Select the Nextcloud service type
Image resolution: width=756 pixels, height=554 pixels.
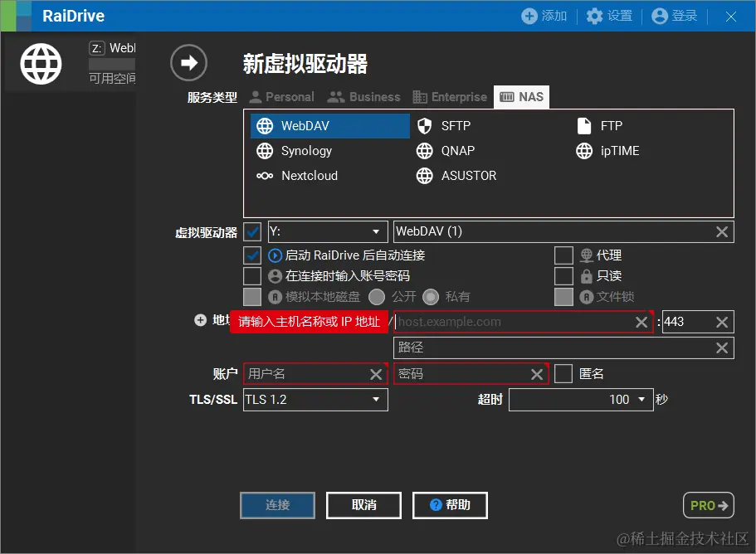297,176
